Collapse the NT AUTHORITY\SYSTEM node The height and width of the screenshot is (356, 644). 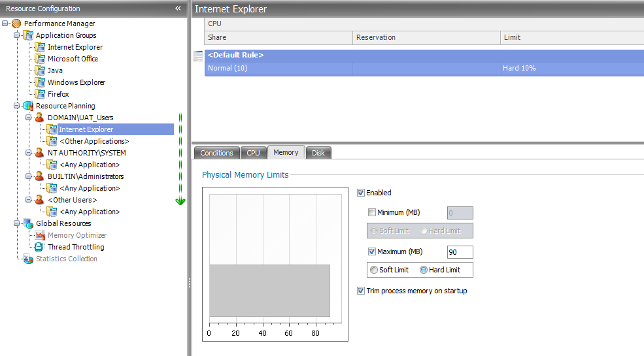click(x=28, y=153)
